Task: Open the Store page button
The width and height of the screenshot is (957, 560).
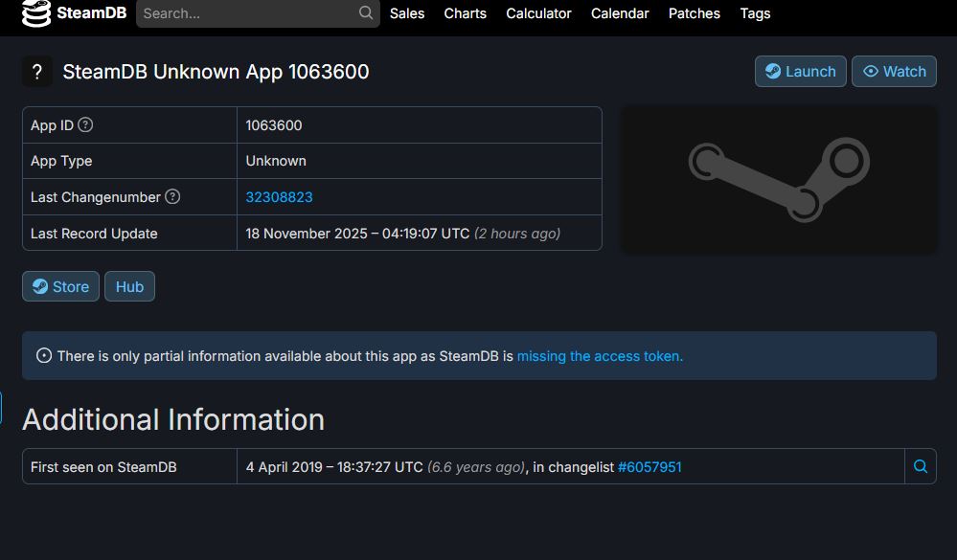Action: [x=60, y=286]
